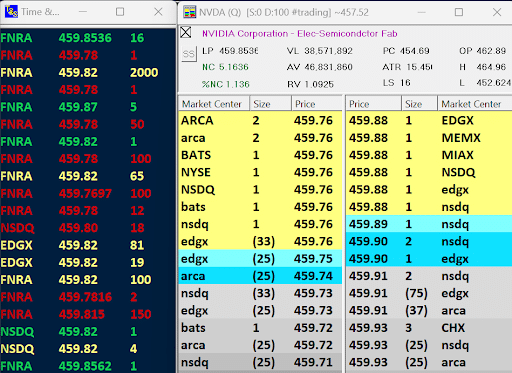This screenshot has width=512, height=373.
Task: Toggle the crossed checkbox beside NVIDIA Corporation
Action: (186, 33)
